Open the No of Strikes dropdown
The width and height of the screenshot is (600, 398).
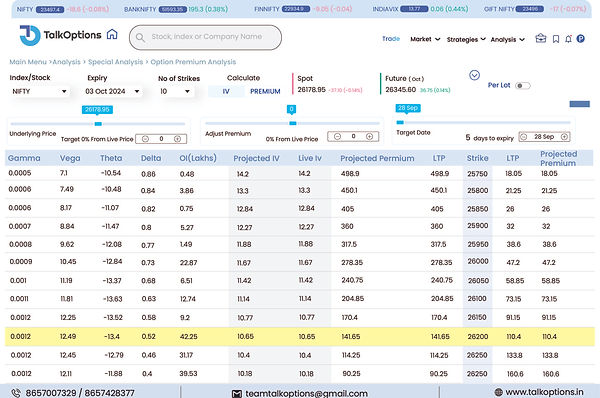(175, 91)
